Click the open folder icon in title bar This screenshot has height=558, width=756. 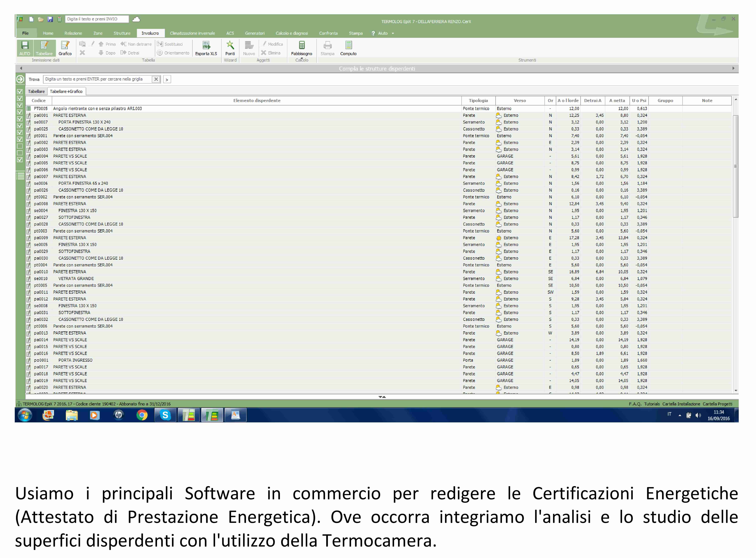coord(41,19)
